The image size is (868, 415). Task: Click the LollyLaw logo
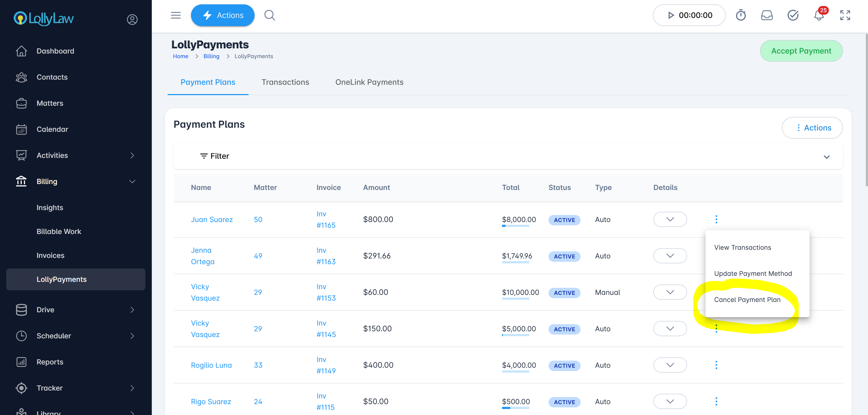coord(43,18)
